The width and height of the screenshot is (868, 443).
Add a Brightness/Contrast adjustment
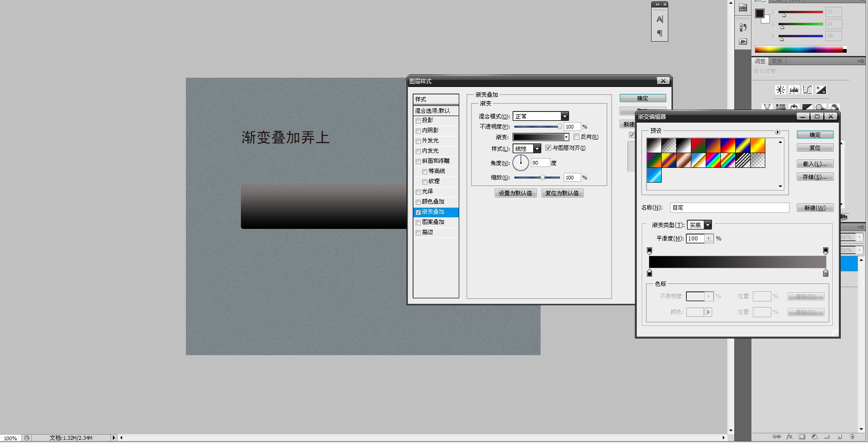[781, 90]
